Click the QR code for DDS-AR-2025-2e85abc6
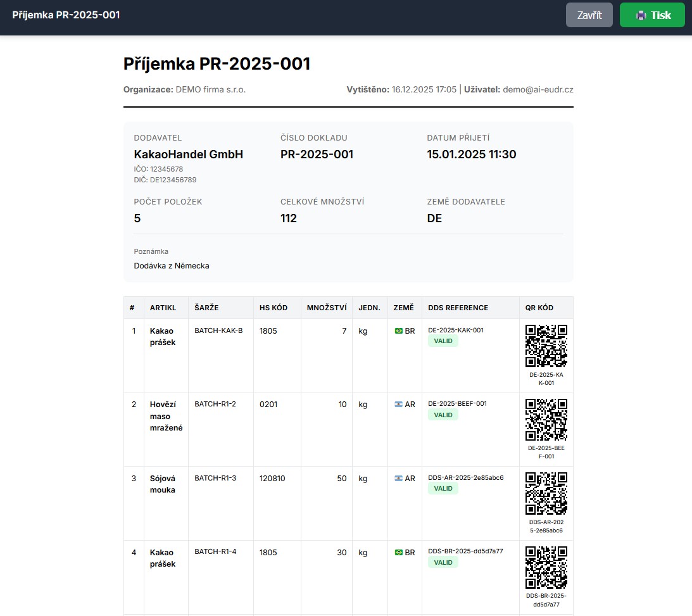Viewport: 692px width, 616px height. 546,494
